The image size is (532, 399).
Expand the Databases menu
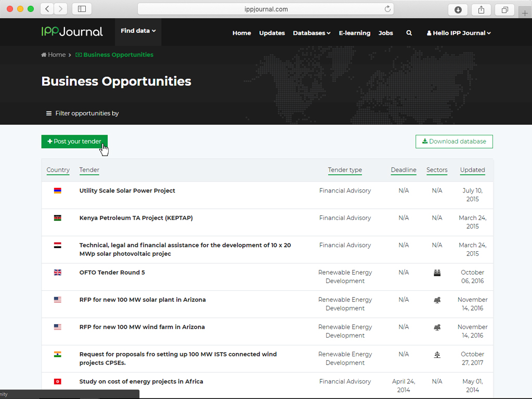click(x=312, y=33)
